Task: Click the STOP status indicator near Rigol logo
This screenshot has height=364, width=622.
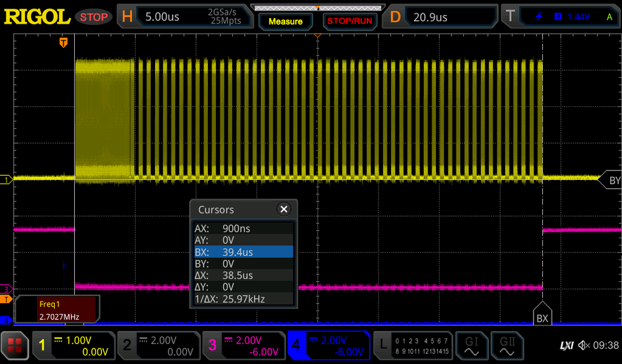Action: (x=93, y=17)
